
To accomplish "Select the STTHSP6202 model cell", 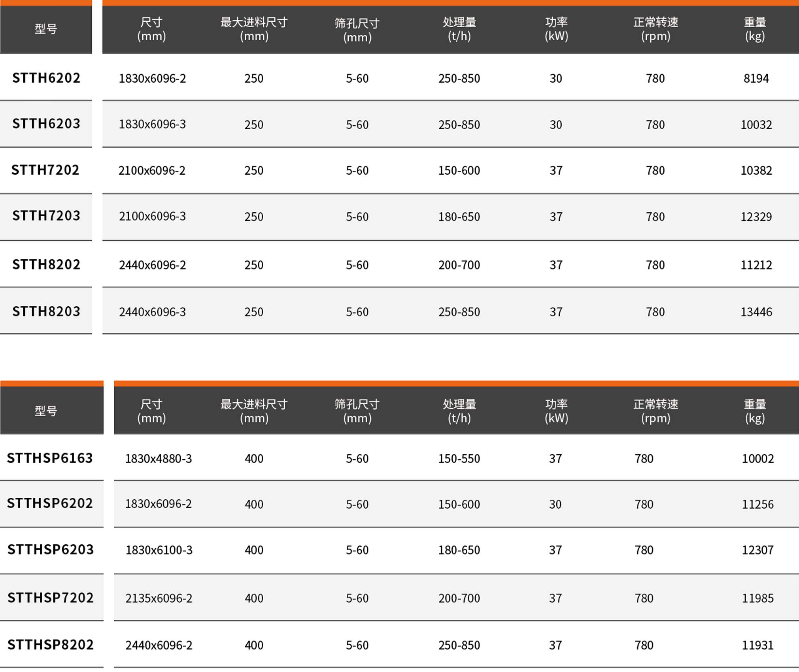I will (x=50, y=503).
